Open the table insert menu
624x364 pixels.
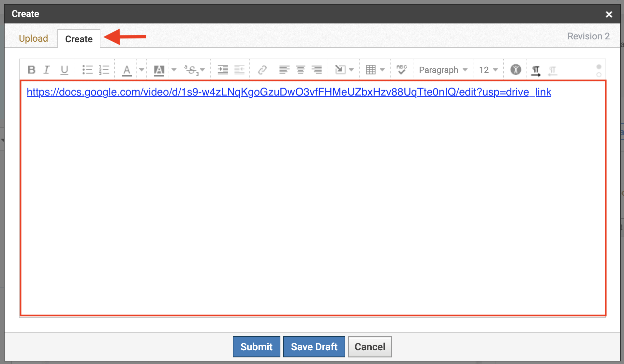pos(375,70)
